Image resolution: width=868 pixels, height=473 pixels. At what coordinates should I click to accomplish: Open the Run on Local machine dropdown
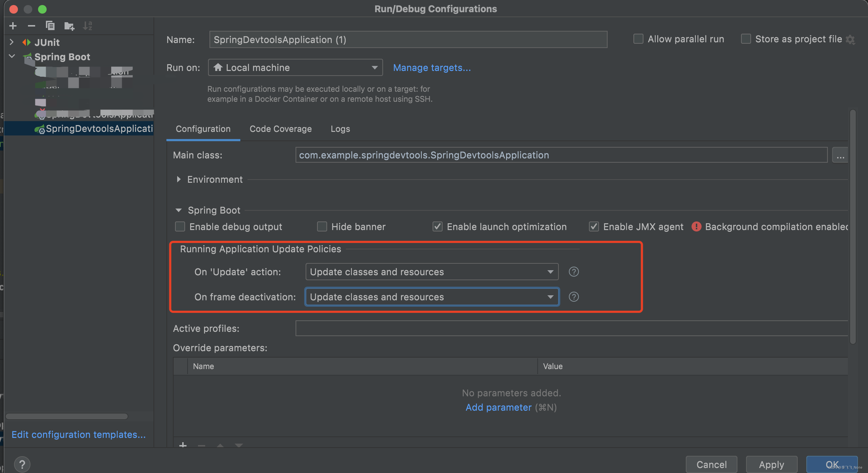295,67
